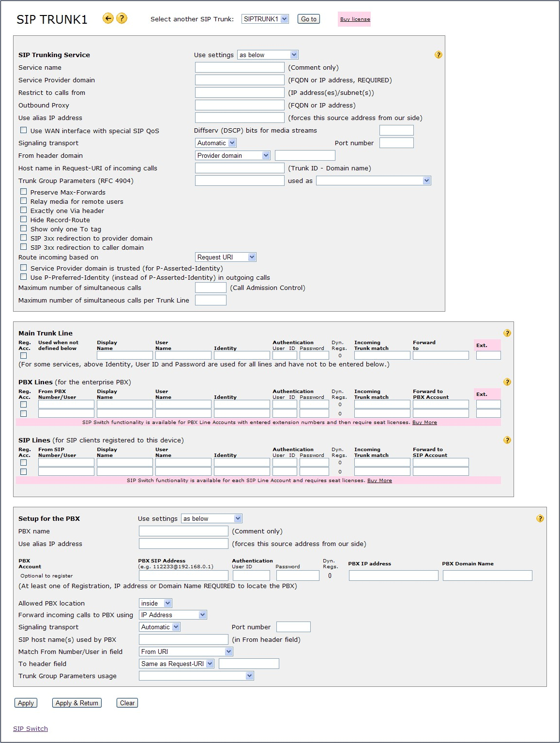560x743 pixels.
Task: Open the Buy license link
Action: tap(355, 19)
